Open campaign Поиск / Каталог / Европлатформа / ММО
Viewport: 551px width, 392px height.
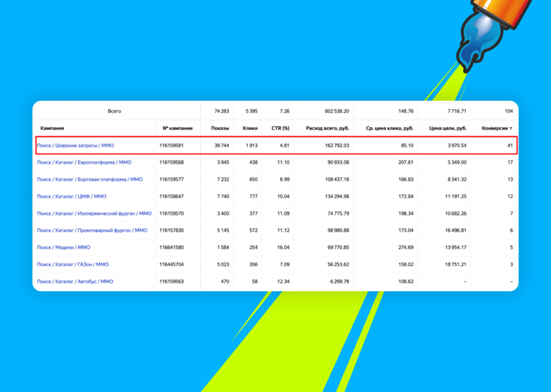pyautogui.click(x=84, y=162)
